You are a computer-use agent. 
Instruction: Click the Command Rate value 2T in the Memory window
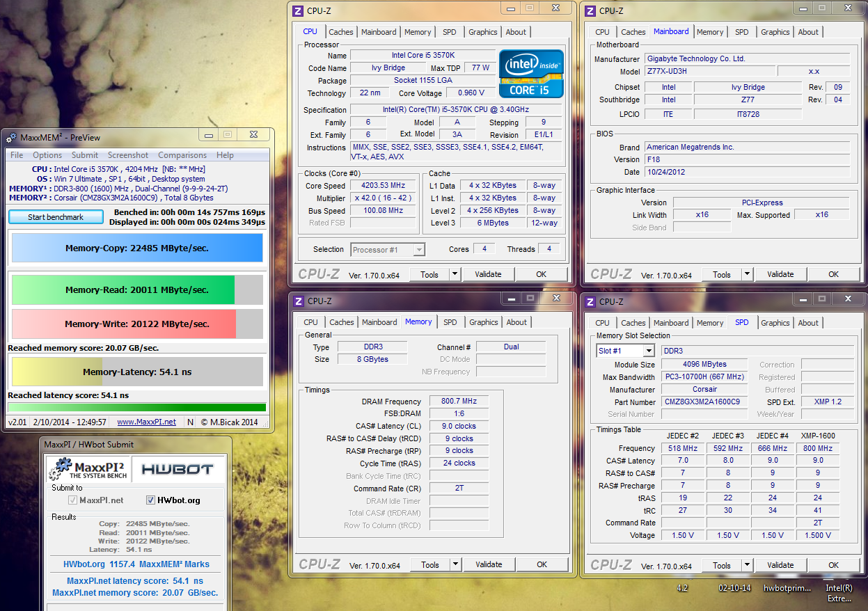459,489
